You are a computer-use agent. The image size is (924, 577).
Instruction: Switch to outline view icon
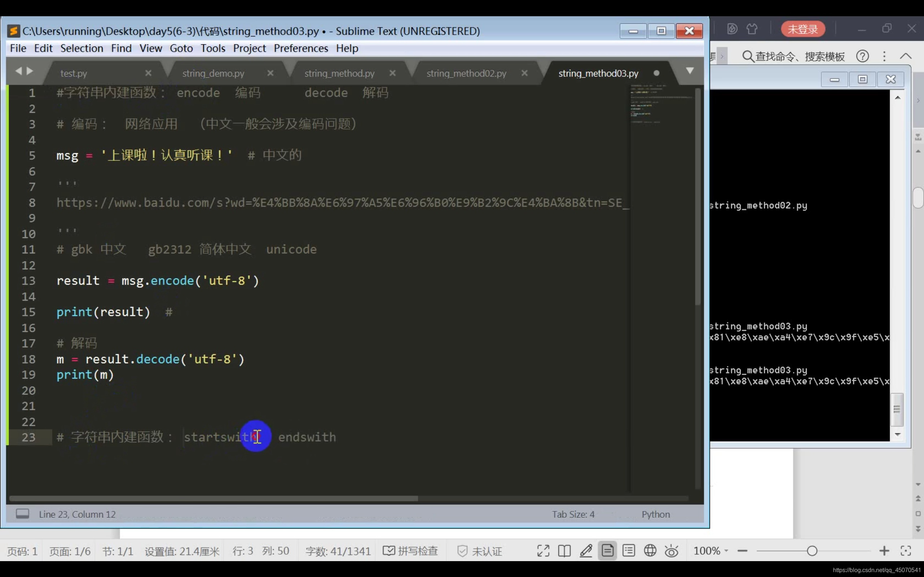tap(628, 551)
